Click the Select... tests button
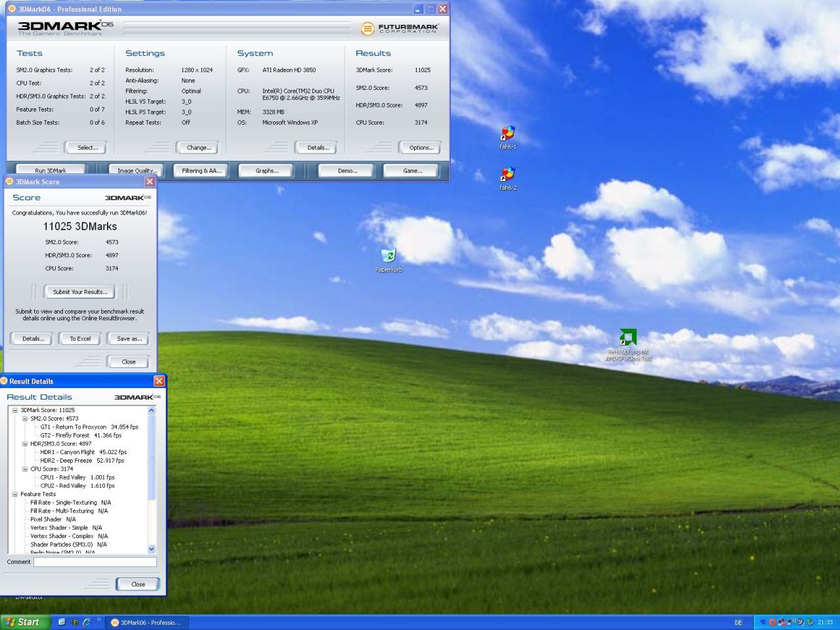The width and height of the screenshot is (840, 630). click(x=85, y=148)
